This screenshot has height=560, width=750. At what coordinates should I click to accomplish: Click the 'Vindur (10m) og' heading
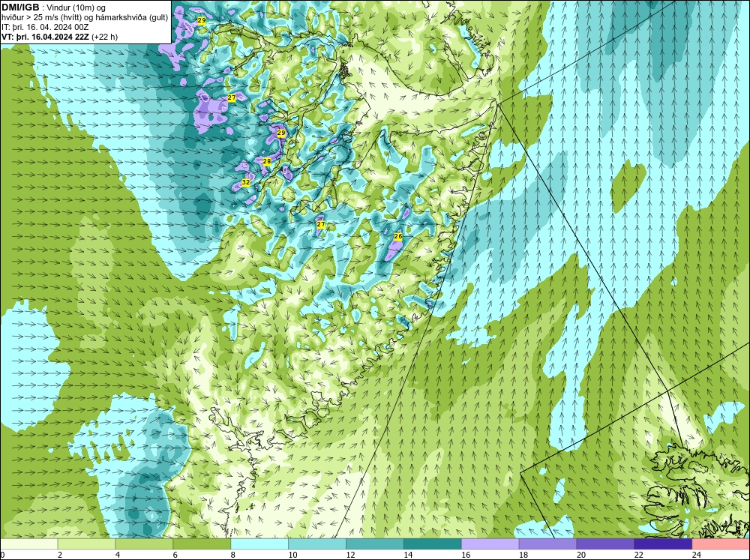(x=77, y=8)
